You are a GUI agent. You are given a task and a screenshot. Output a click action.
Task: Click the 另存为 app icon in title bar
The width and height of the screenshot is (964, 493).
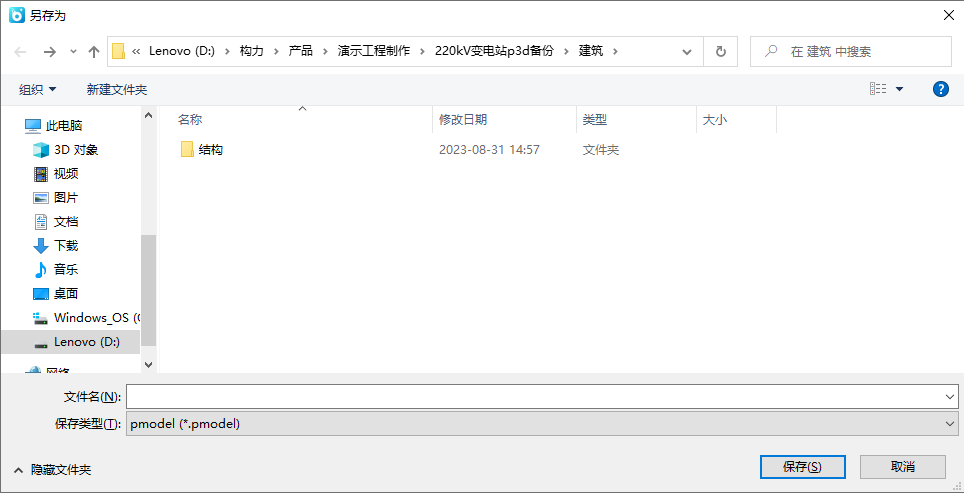17,15
